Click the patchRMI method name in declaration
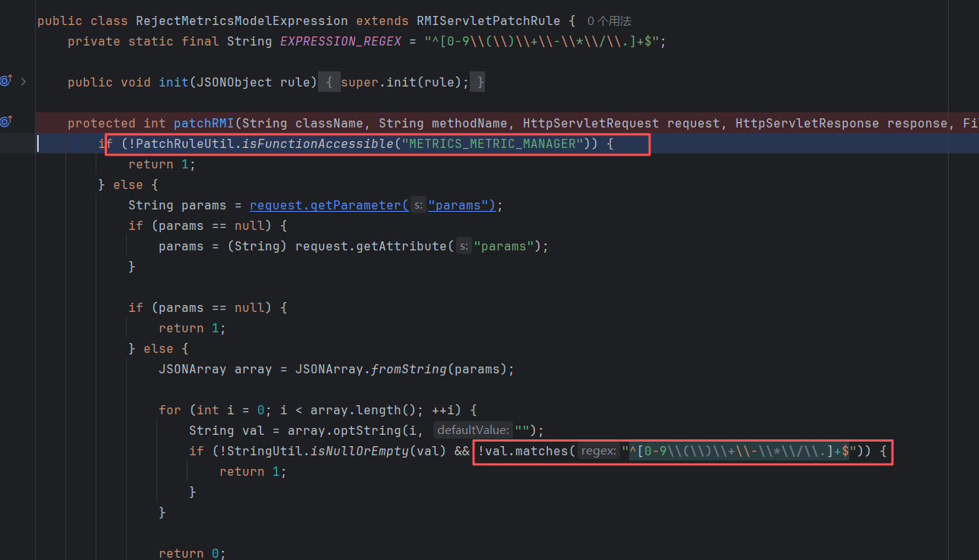 (x=203, y=123)
